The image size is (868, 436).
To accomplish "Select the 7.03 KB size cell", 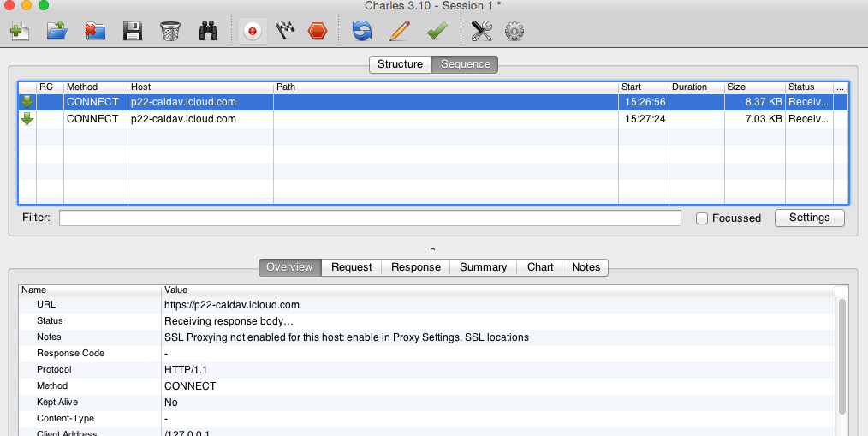I will [755, 119].
